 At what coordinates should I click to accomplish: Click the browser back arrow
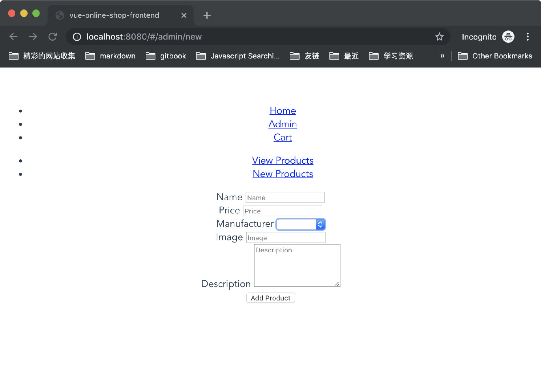click(13, 37)
